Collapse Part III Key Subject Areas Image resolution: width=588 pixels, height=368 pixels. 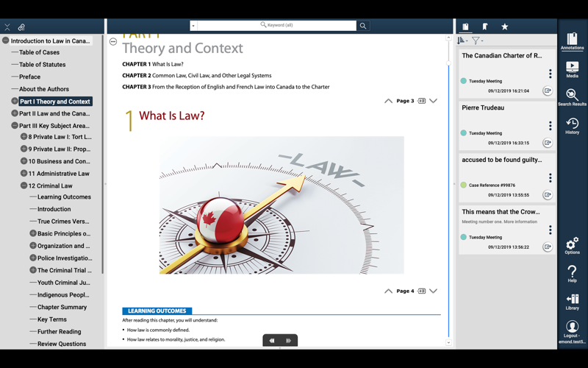click(x=15, y=125)
